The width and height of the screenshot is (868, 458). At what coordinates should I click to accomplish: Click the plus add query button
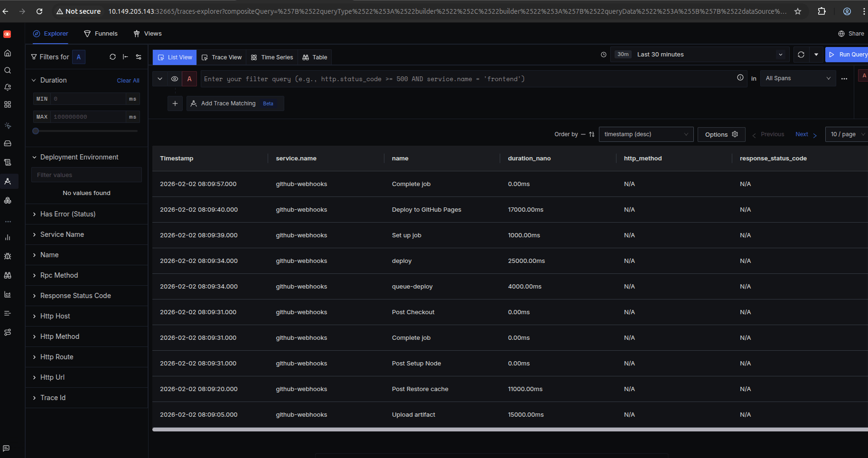coord(175,103)
